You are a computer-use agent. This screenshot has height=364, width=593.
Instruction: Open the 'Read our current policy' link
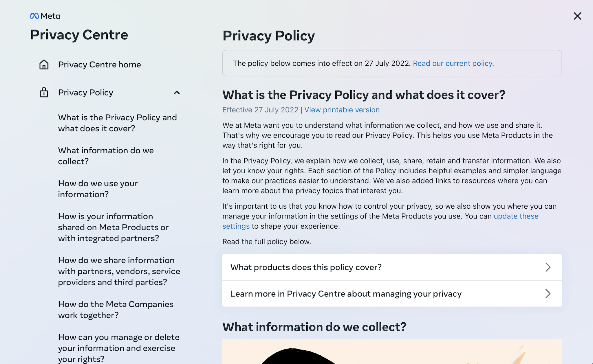pyautogui.click(x=453, y=63)
